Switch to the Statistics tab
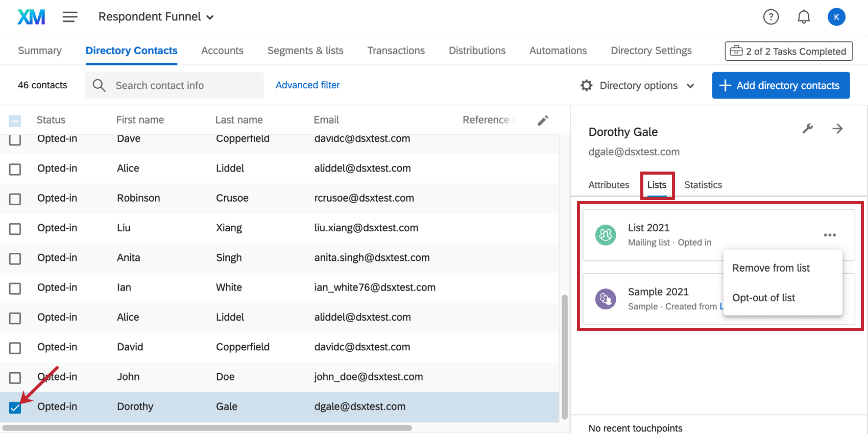868x434 pixels. [x=703, y=185]
